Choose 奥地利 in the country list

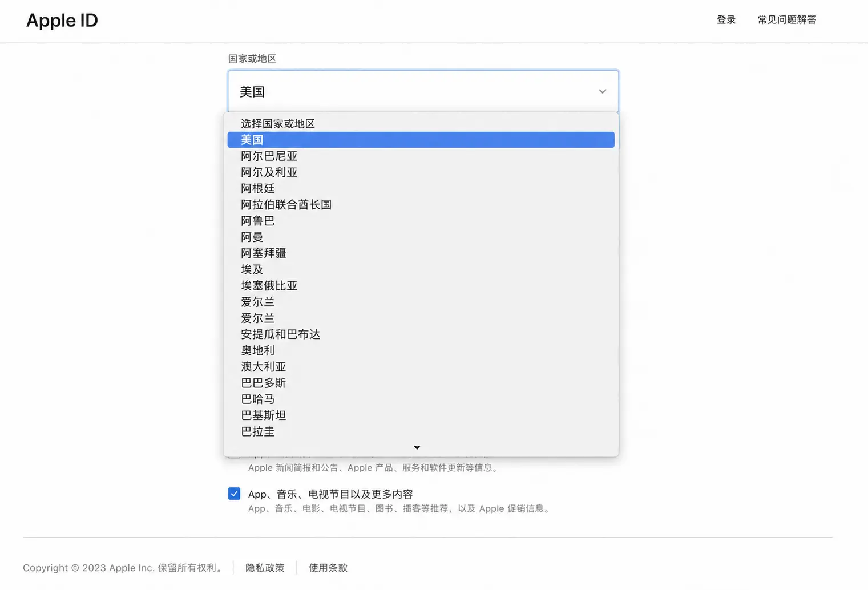421,350
